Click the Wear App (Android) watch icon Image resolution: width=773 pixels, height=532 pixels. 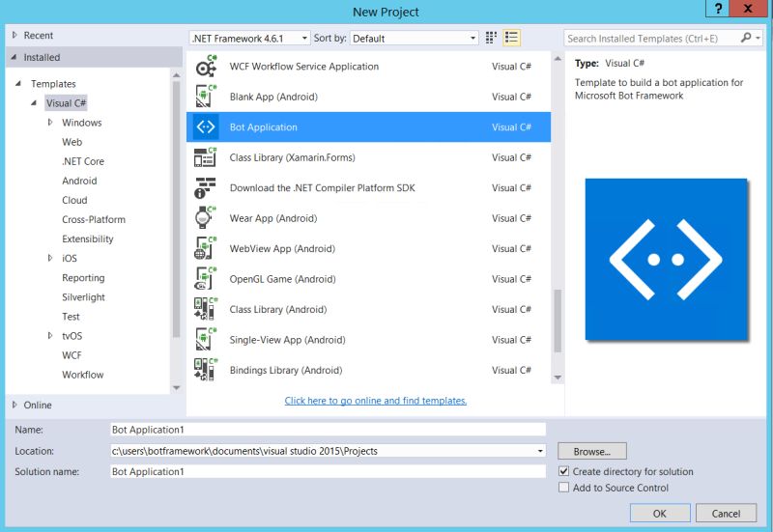click(x=206, y=218)
